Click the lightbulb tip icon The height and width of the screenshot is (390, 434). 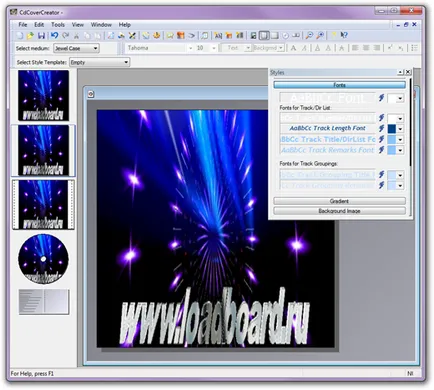point(334,35)
